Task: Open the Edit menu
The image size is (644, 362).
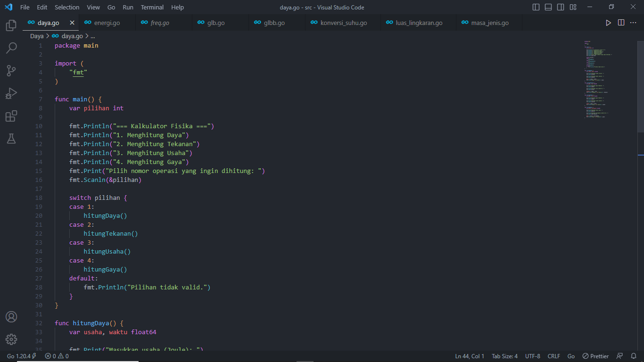Action: [42, 7]
